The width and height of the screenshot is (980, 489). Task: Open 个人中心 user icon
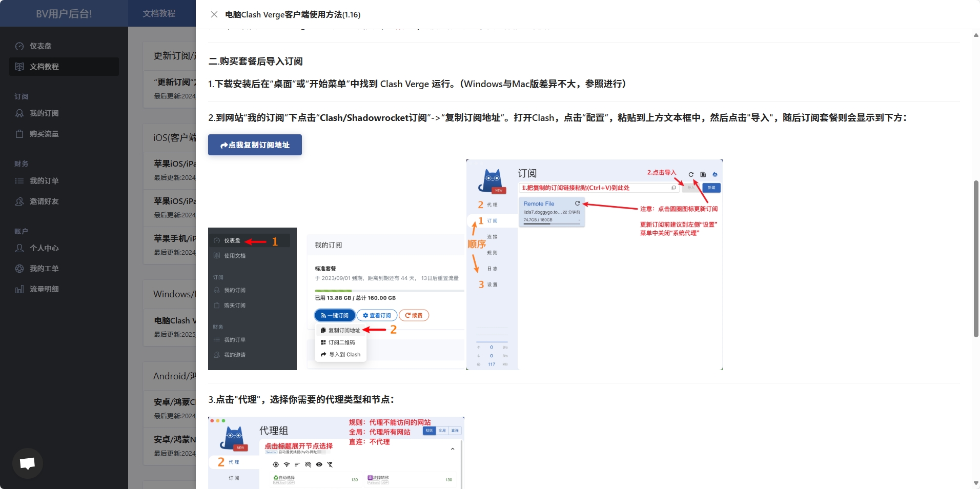coord(19,248)
